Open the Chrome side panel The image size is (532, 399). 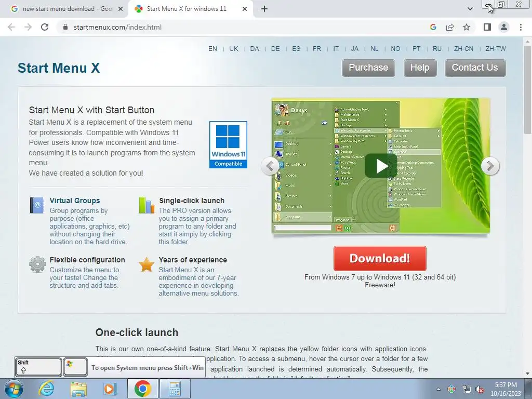[487, 27]
